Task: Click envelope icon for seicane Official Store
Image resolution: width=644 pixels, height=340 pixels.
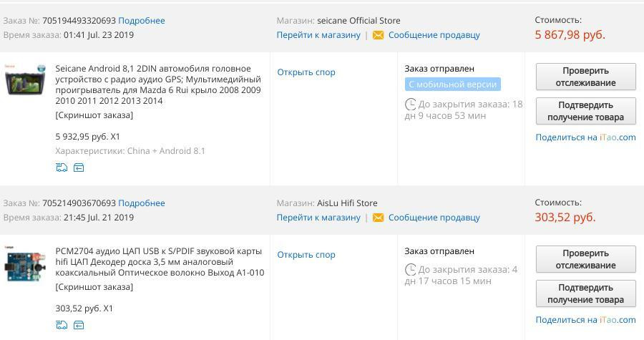Action: click(x=378, y=35)
